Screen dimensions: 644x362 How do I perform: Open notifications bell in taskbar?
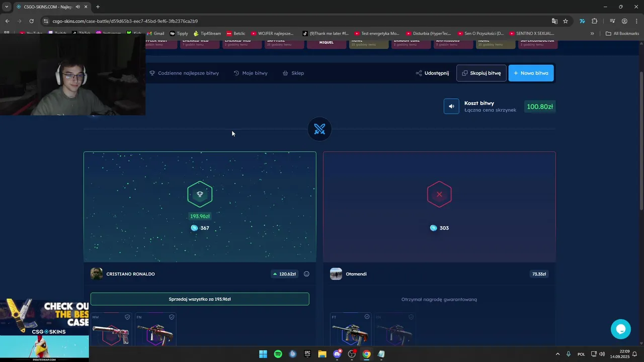click(634, 354)
